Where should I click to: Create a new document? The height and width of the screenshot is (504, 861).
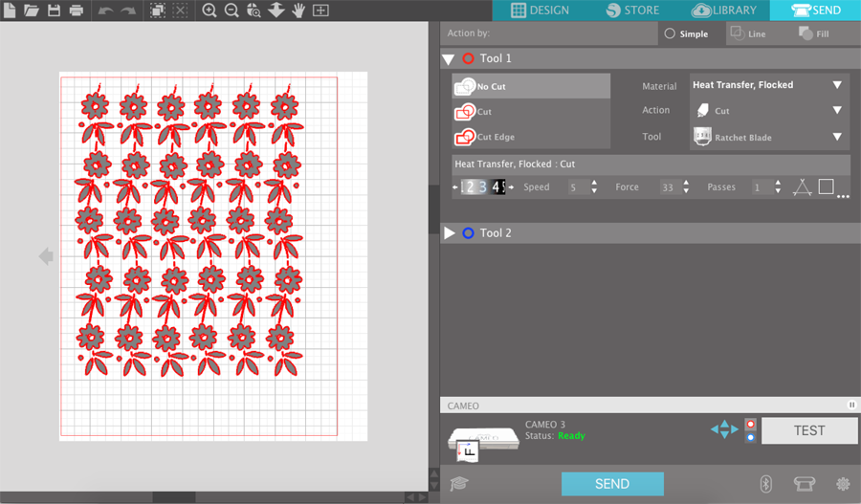pyautogui.click(x=10, y=10)
